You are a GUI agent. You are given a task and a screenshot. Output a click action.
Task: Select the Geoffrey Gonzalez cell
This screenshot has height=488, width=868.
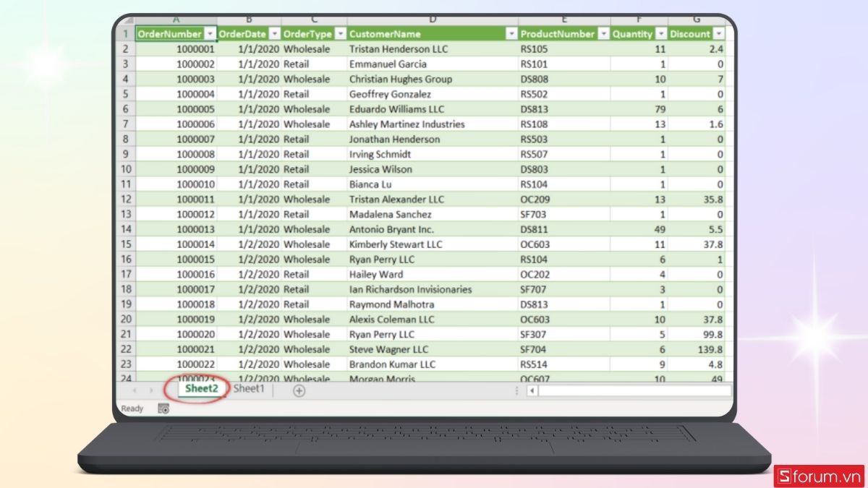coord(433,94)
